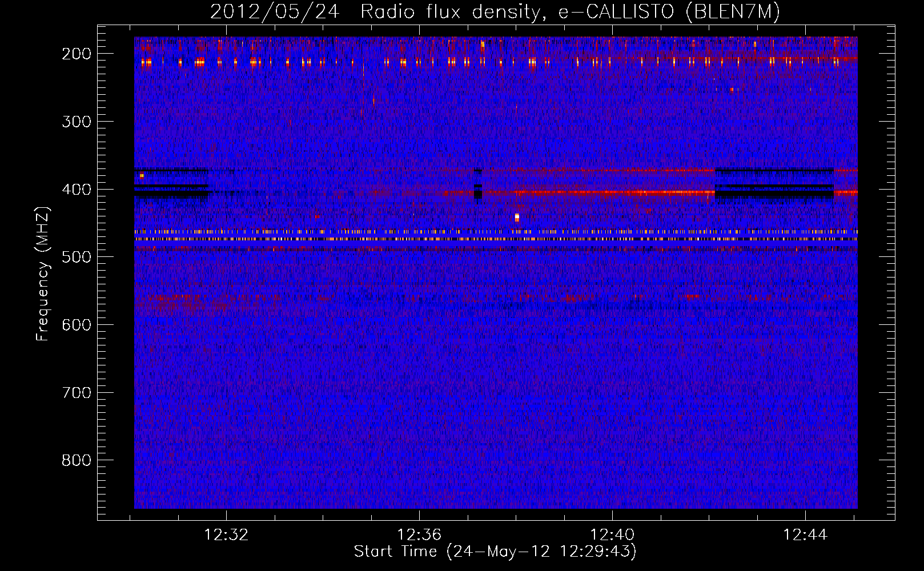Click the 12:36 time tick label

point(420,535)
